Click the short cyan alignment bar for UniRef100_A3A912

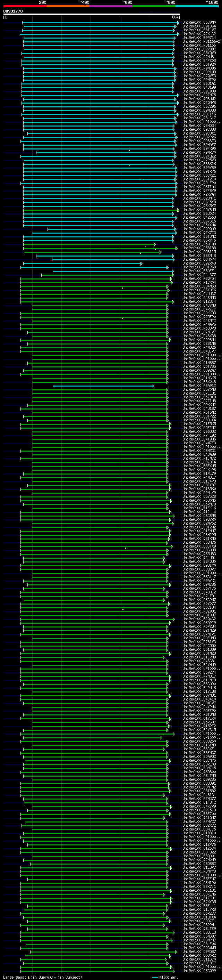coord(103,386)
